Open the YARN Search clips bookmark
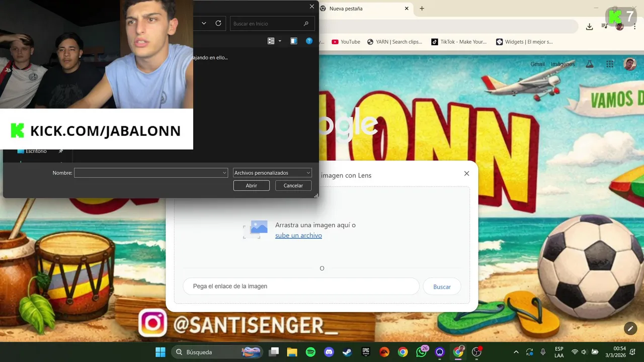The height and width of the screenshot is (362, 644). [x=395, y=42]
